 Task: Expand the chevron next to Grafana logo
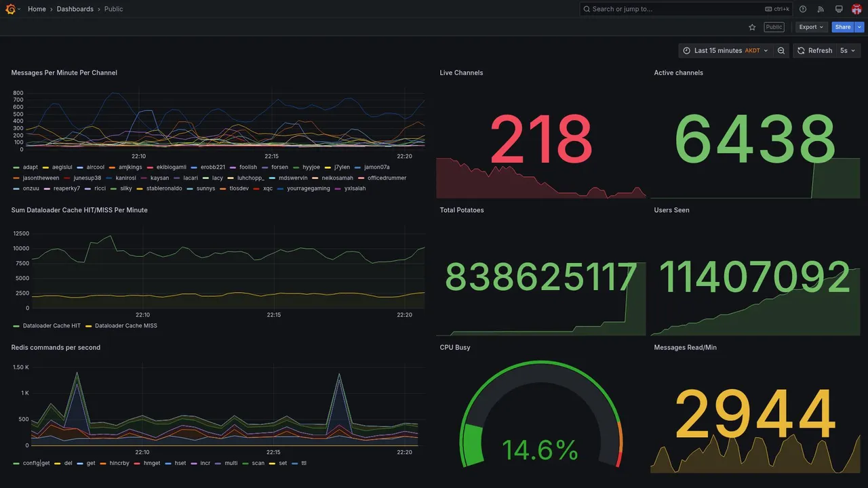(19, 9)
